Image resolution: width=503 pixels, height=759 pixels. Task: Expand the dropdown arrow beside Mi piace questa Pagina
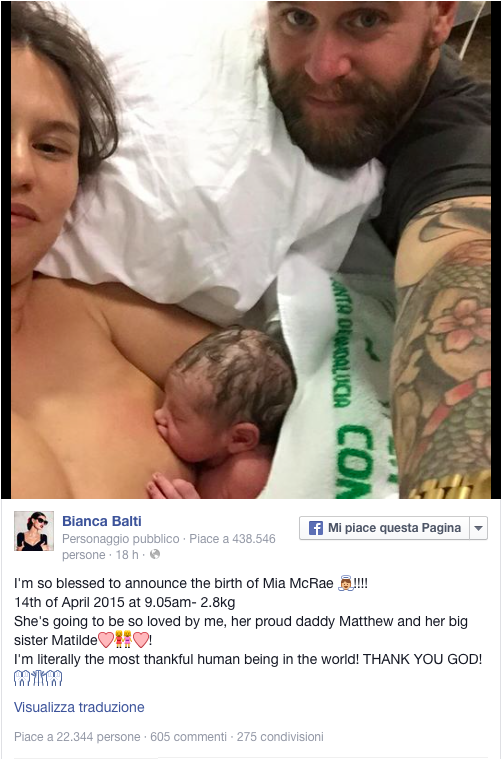pyautogui.click(x=478, y=528)
